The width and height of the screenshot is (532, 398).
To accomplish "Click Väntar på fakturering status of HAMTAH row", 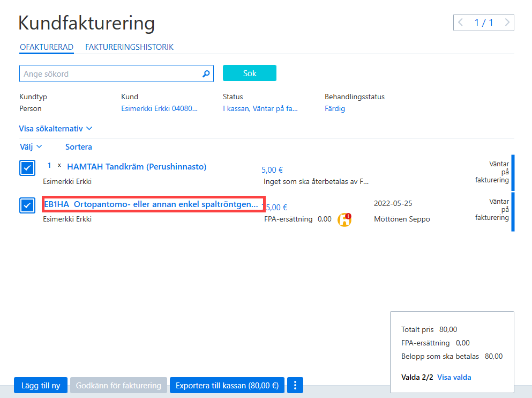I will pos(492,172).
